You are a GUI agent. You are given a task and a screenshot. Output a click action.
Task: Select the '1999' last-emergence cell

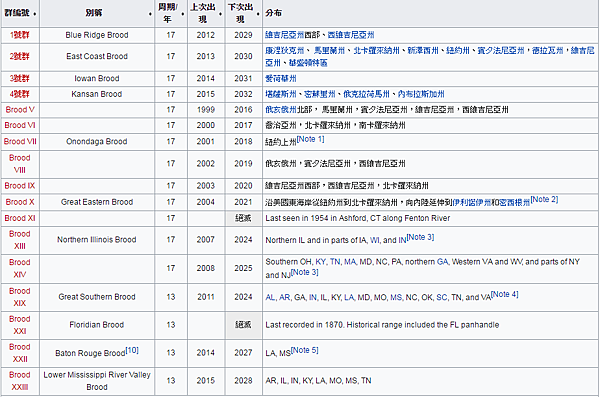pyautogui.click(x=206, y=110)
